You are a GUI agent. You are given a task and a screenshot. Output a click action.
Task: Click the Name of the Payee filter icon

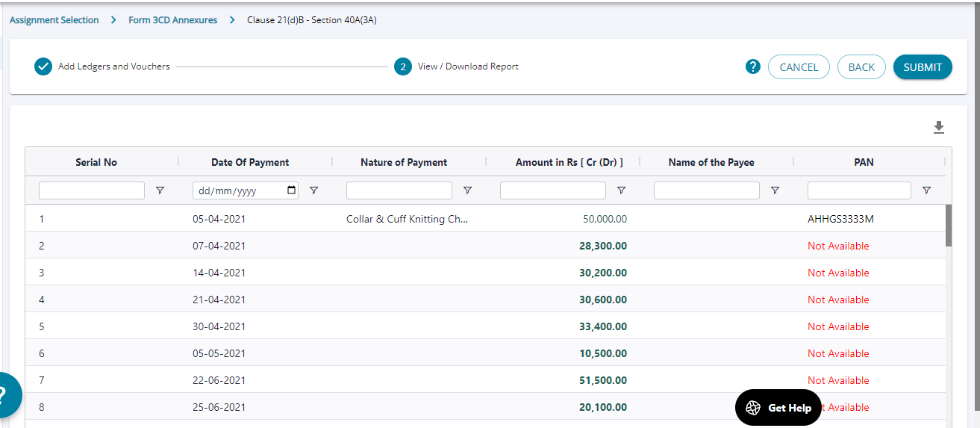tap(775, 190)
